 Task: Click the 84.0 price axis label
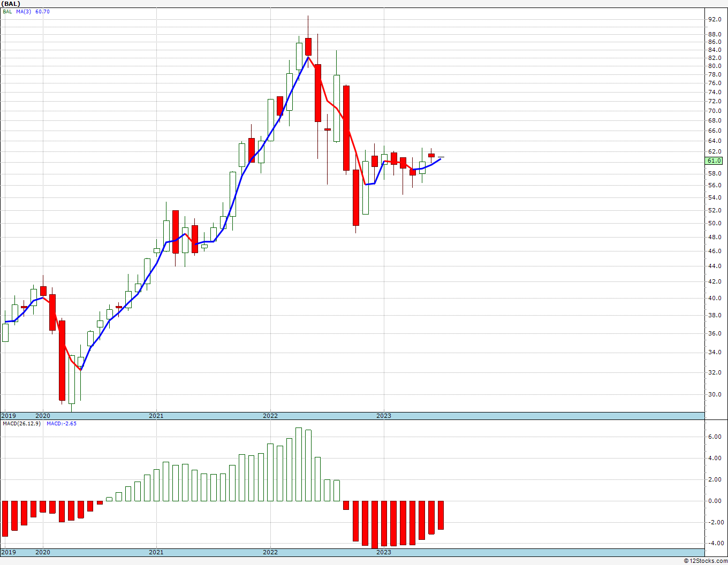tap(715, 50)
